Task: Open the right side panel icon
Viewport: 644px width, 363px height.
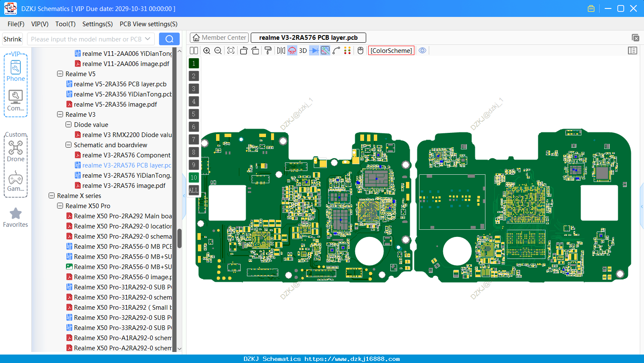Action: point(633,50)
